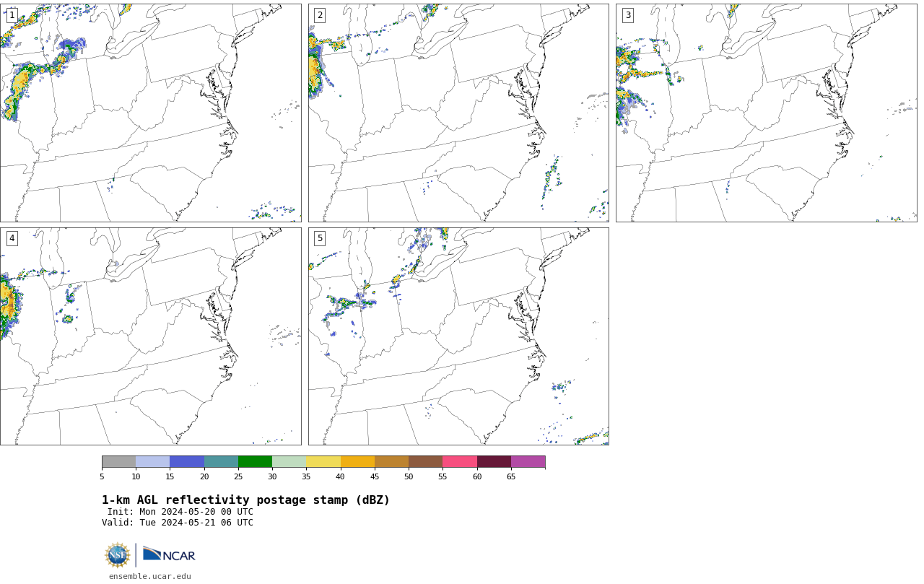This screenshot has height=584, width=924.
Task: Click the number label on panel 5
Action: click(320, 238)
